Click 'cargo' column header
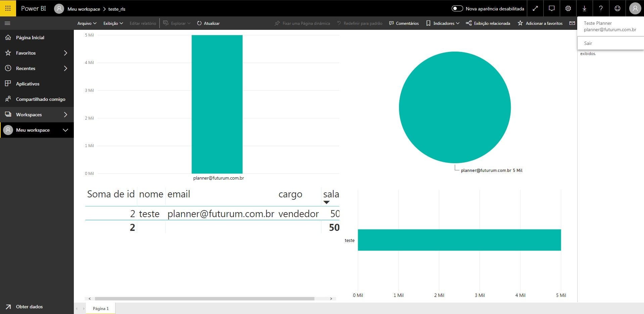 290,194
